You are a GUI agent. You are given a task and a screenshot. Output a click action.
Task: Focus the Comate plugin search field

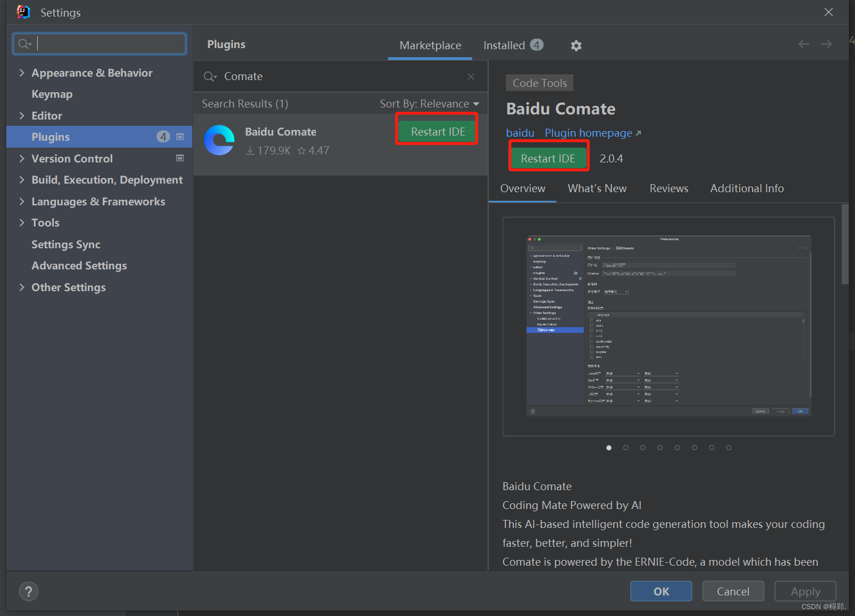pyautogui.click(x=341, y=77)
